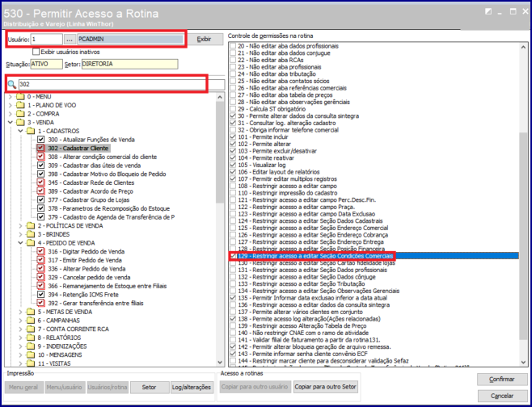Image resolution: width=532 pixels, height=407 pixels.
Task: Click the Cancelar button
Action: [501, 396]
